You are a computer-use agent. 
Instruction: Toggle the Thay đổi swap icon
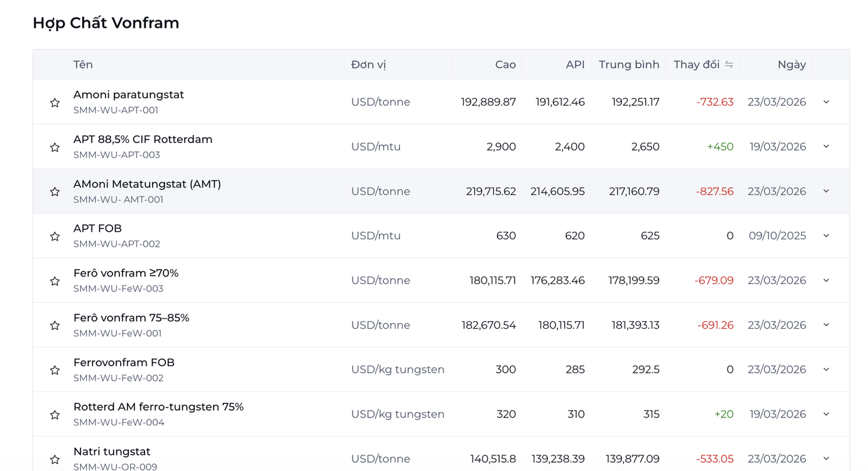(x=729, y=64)
